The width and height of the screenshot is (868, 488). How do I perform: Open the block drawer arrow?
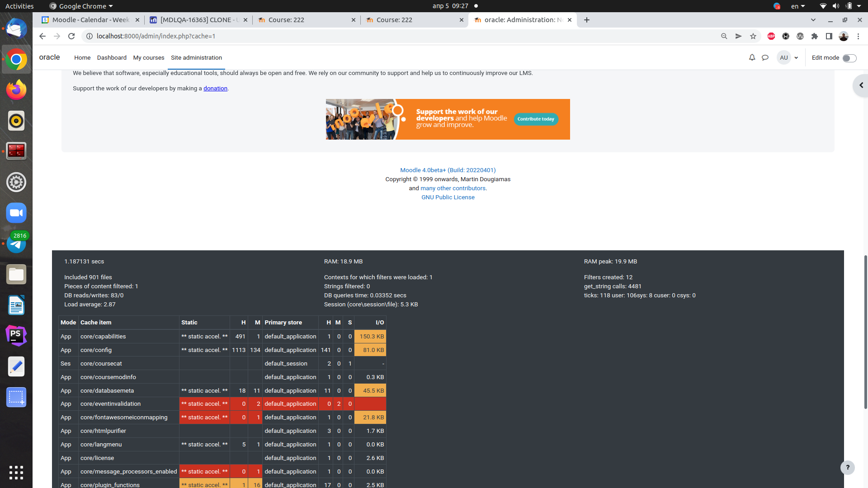coord(861,85)
